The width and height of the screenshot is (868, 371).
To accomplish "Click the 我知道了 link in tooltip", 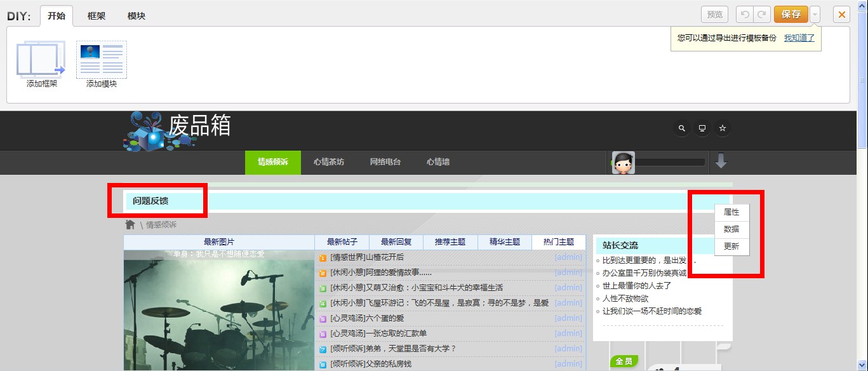I will coord(799,38).
